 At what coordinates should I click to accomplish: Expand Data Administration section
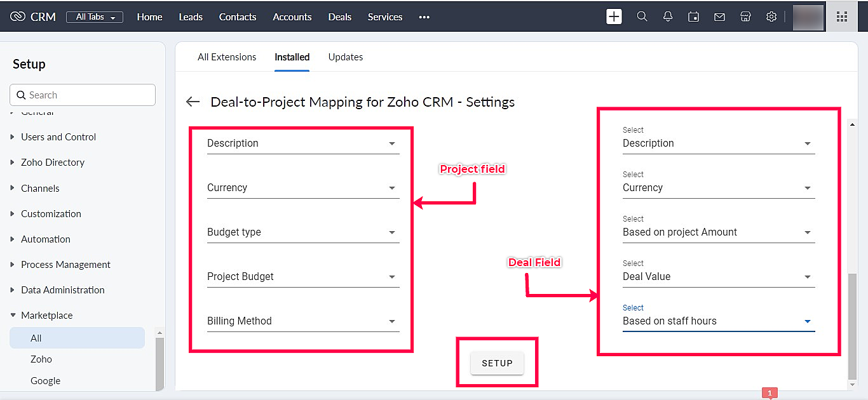click(x=63, y=290)
